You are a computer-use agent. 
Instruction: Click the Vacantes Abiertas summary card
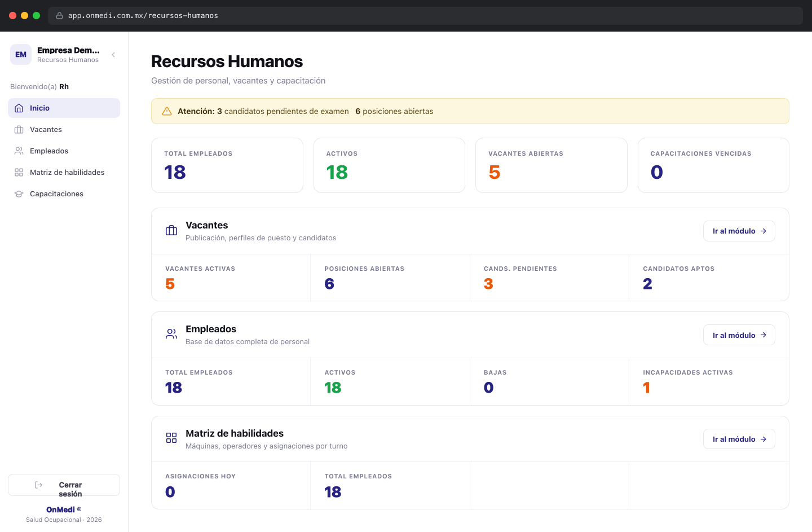tap(551, 165)
